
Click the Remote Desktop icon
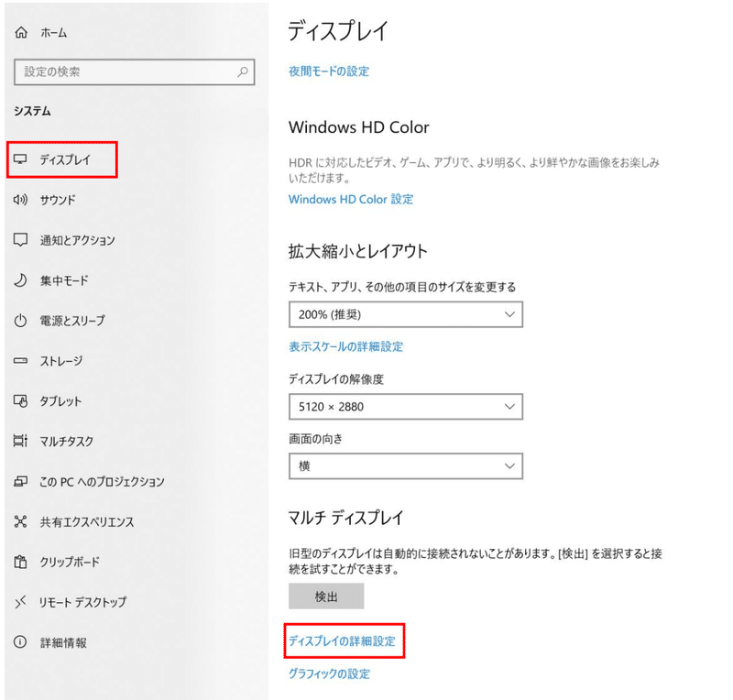(x=20, y=602)
